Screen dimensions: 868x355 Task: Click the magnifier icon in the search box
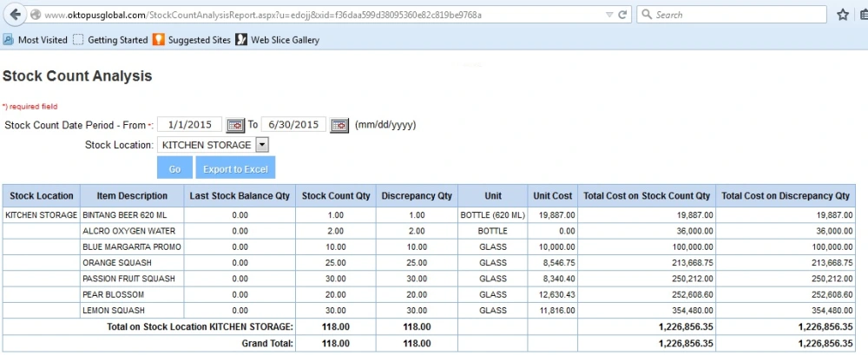648,15
